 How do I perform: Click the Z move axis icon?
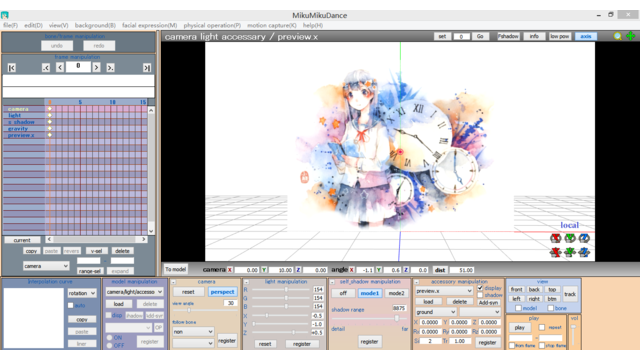click(x=584, y=252)
